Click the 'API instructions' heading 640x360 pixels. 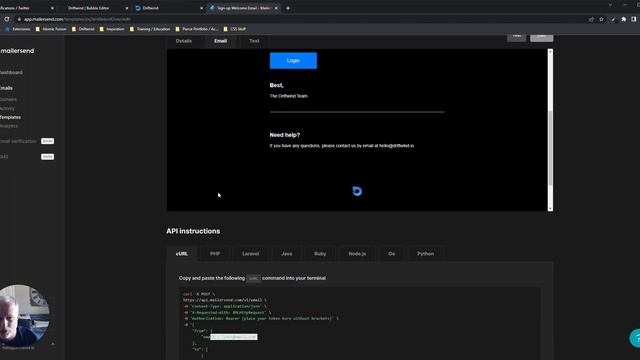pos(193,231)
